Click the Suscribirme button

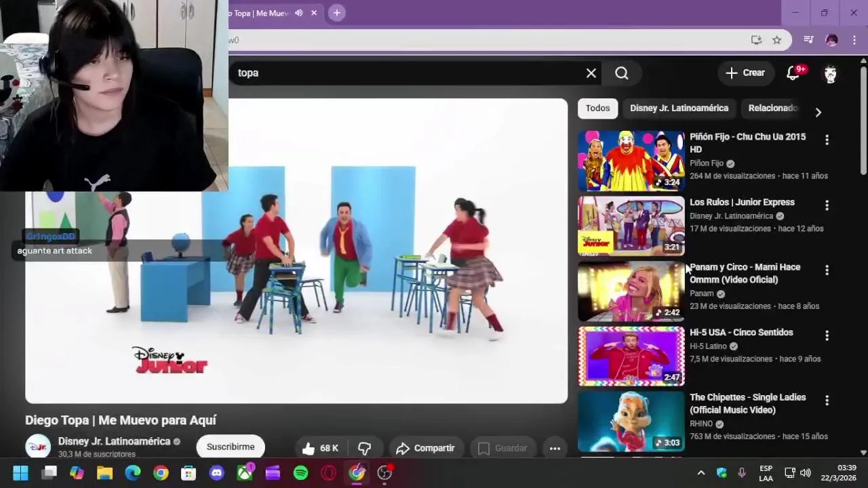(x=231, y=447)
